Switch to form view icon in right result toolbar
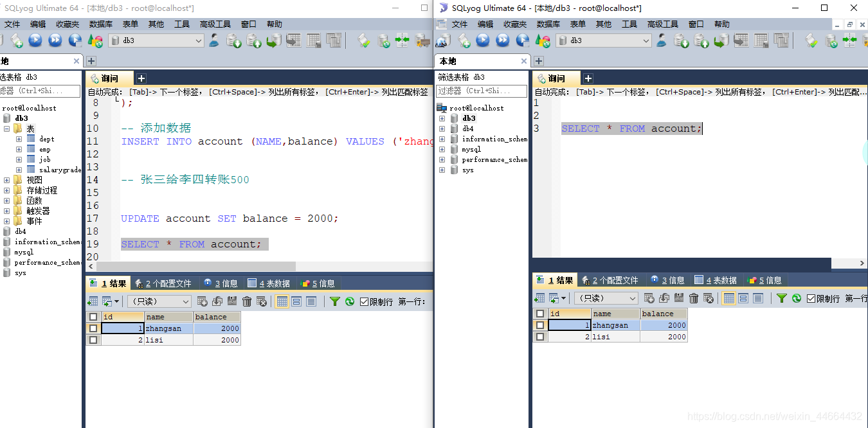Screen dimensions: 868x428 coord(743,298)
